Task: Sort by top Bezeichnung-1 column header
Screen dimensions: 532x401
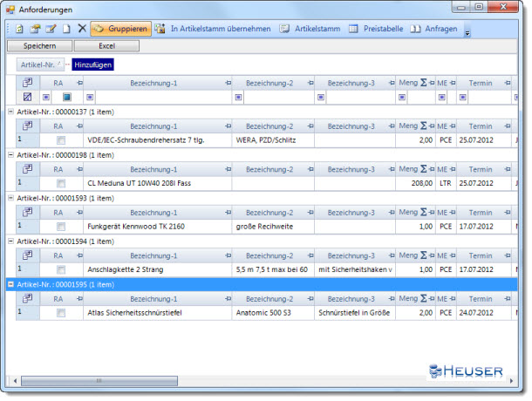Action: pos(153,83)
